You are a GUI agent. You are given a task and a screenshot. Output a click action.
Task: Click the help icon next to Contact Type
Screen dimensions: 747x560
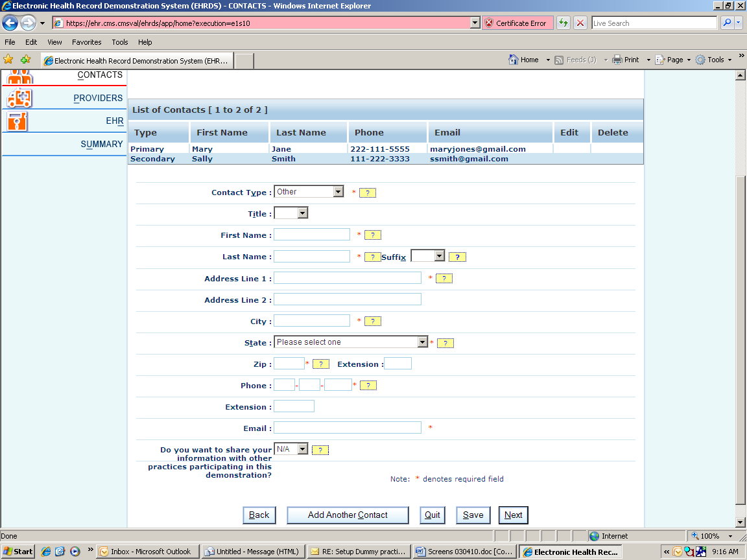pyautogui.click(x=367, y=193)
